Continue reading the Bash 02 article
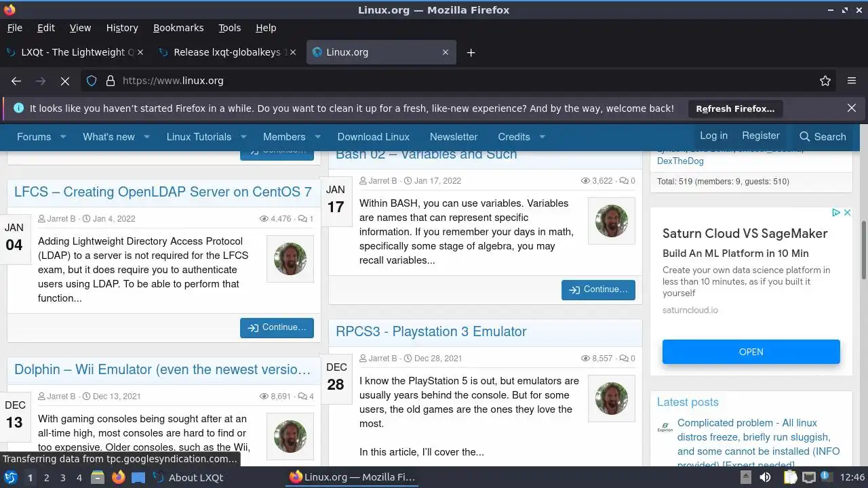The width and height of the screenshot is (868, 488). 598,289
